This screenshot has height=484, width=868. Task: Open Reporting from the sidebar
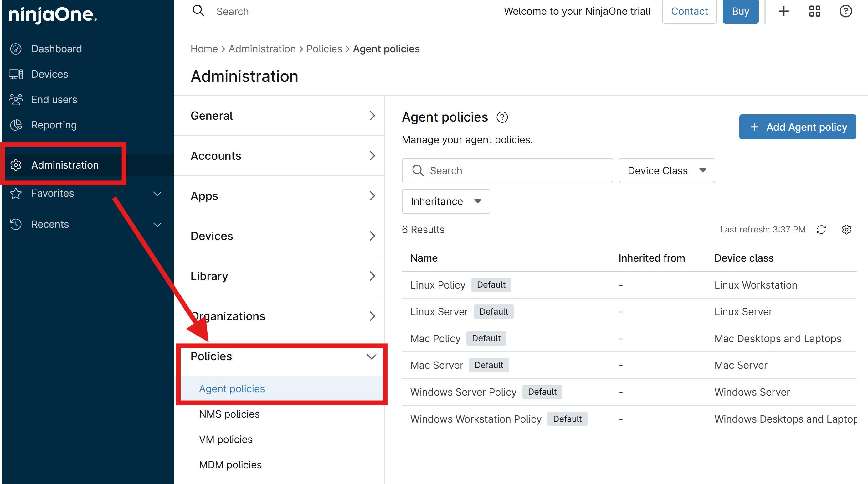pyautogui.click(x=54, y=125)
